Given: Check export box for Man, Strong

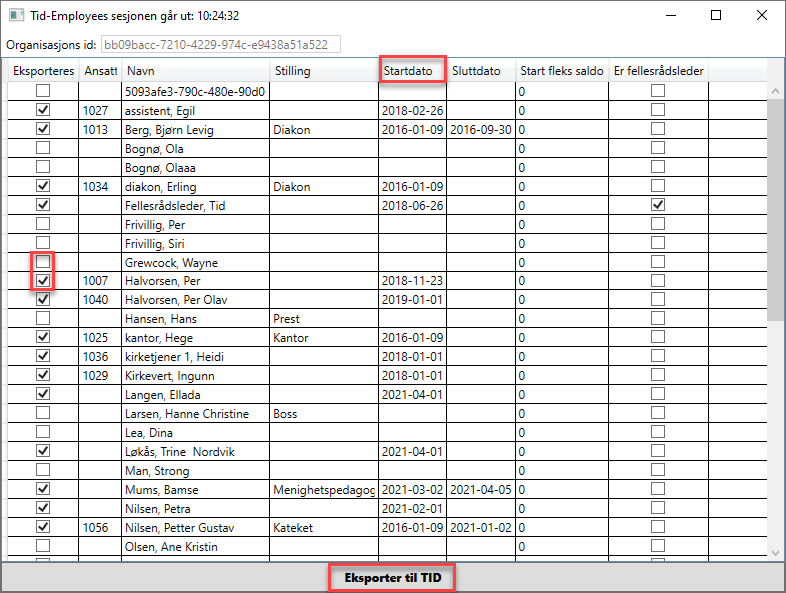Looking at the screenshot, I should (43, 470).
